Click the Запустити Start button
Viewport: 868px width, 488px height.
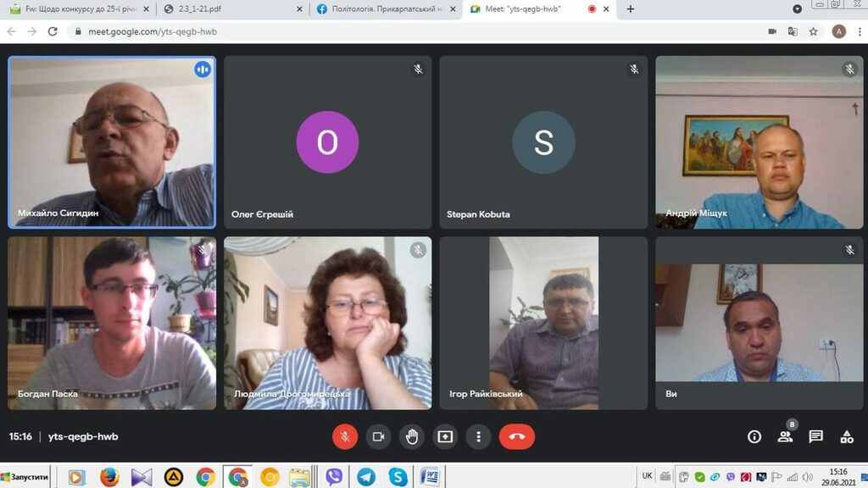pos(25,477)
